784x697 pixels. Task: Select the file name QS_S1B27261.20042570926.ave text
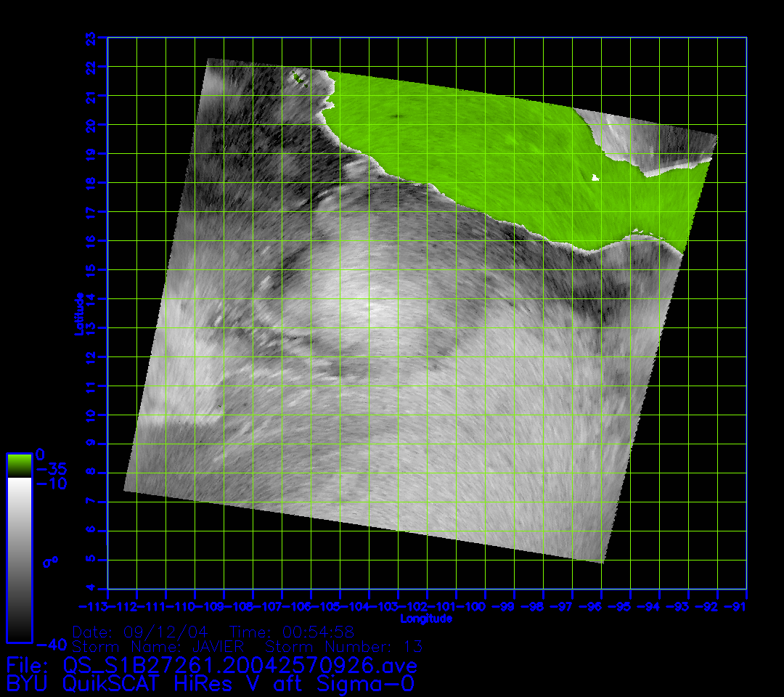coord(240,665)
